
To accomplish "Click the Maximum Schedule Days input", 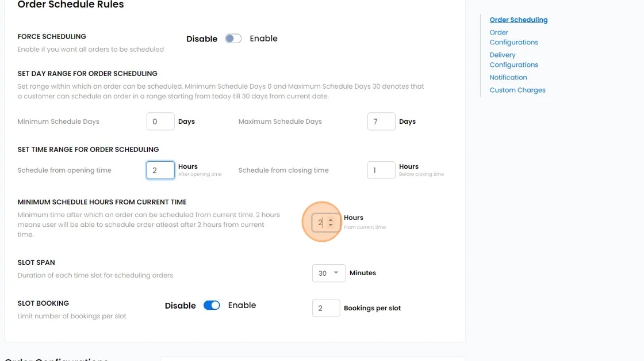I will click(x=381, y=121).
